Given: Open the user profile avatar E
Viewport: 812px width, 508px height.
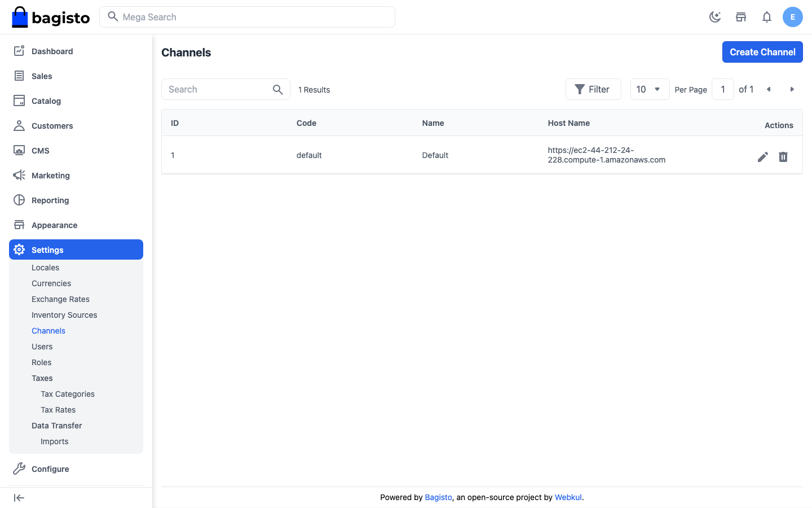Looking at the screenshot, I should (x=793, y=17).
